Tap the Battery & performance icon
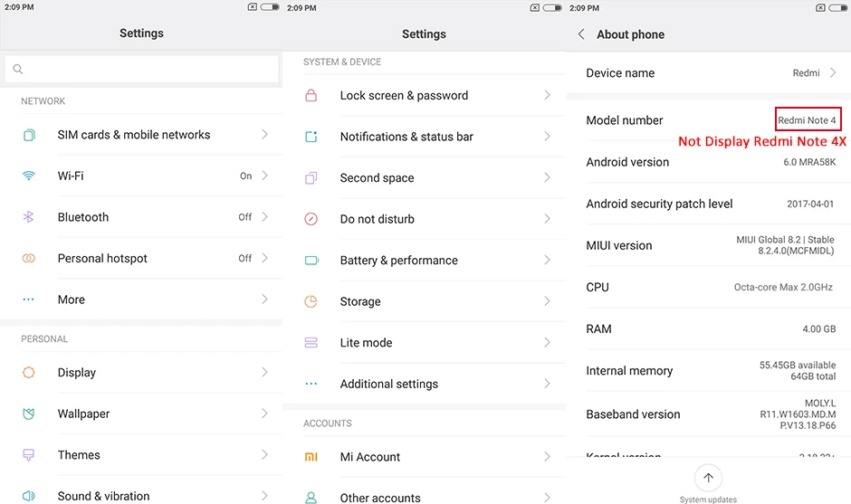The height and width of the screenshot is (504, 851). (x=311, y=261)
